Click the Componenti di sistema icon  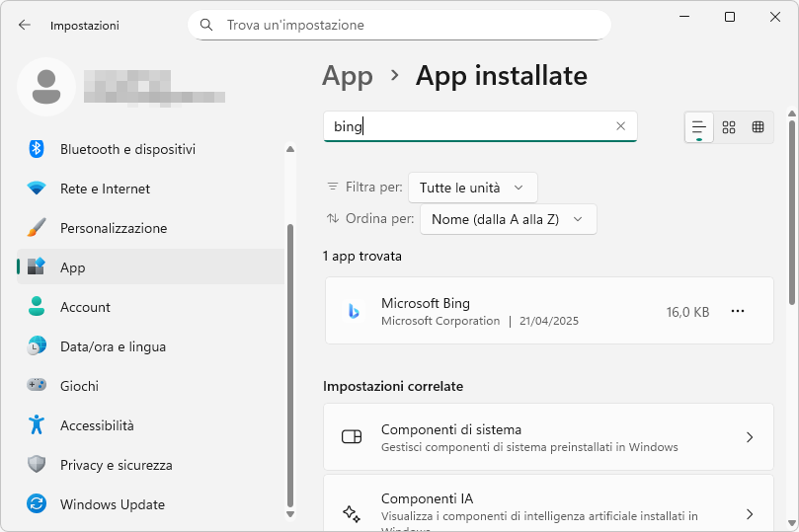(x=352, y=437)
